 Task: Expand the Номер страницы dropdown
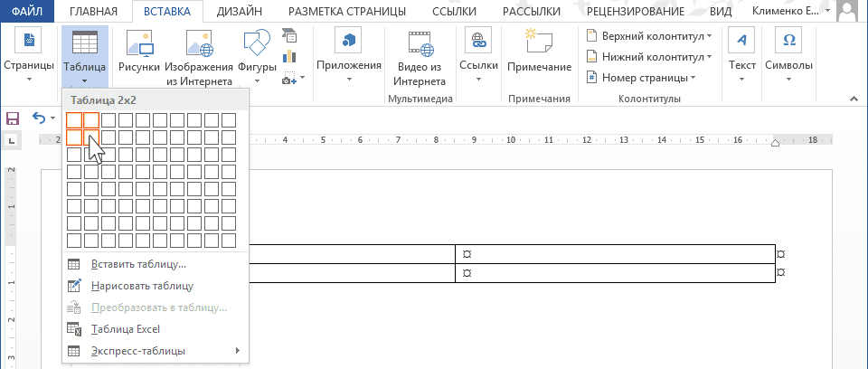[x=693, y=78]
